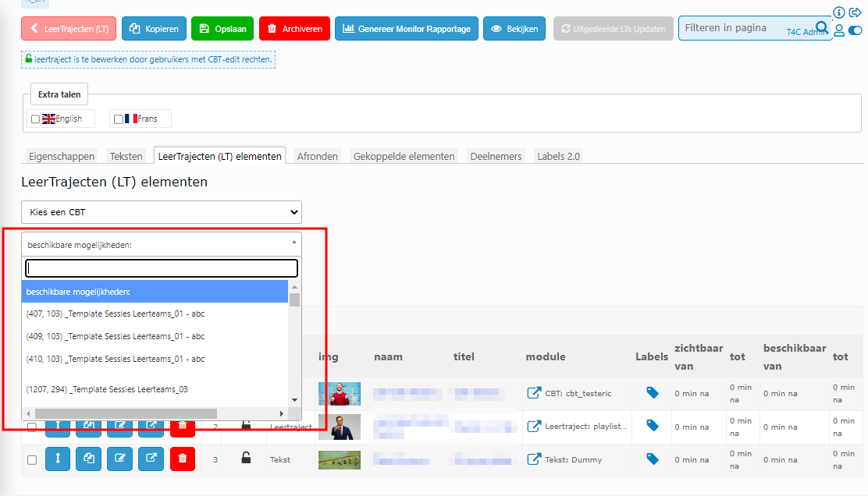Image resolution: width=868 pixels, height=496 pixels.
Task: Tick the Frans language checkbox
Action: point(119,119)
